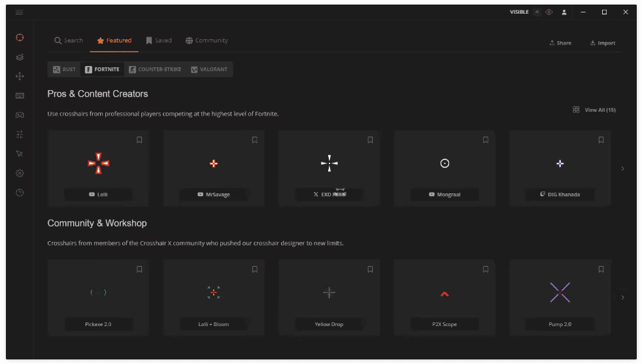The height and width of the screenshot is (364, 642).
Task: Toggle crosshair visibility eye icon
Action: [549, 12]
